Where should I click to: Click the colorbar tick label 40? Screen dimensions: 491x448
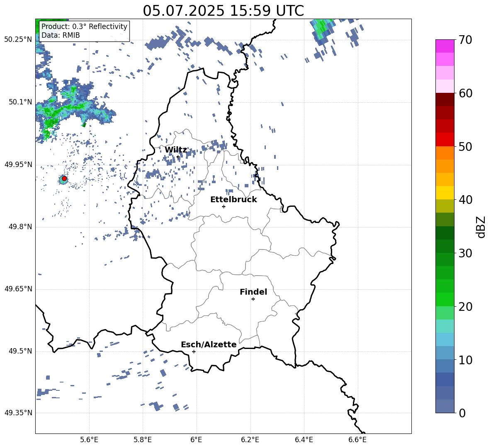[x=465, y=200]
